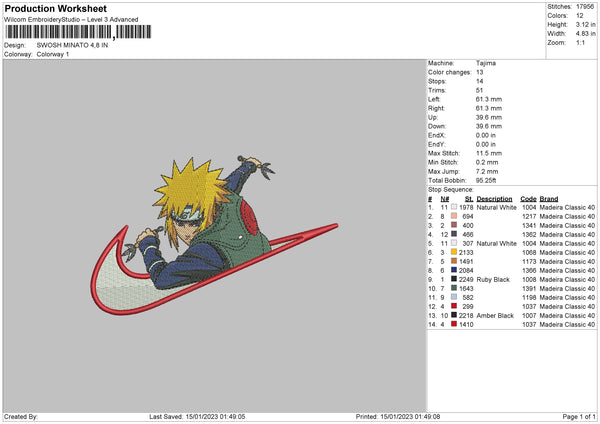Select design name SWOSH MINATO 4,8 IN
This screenshot has height=424, width=600.
click(72, 45)
